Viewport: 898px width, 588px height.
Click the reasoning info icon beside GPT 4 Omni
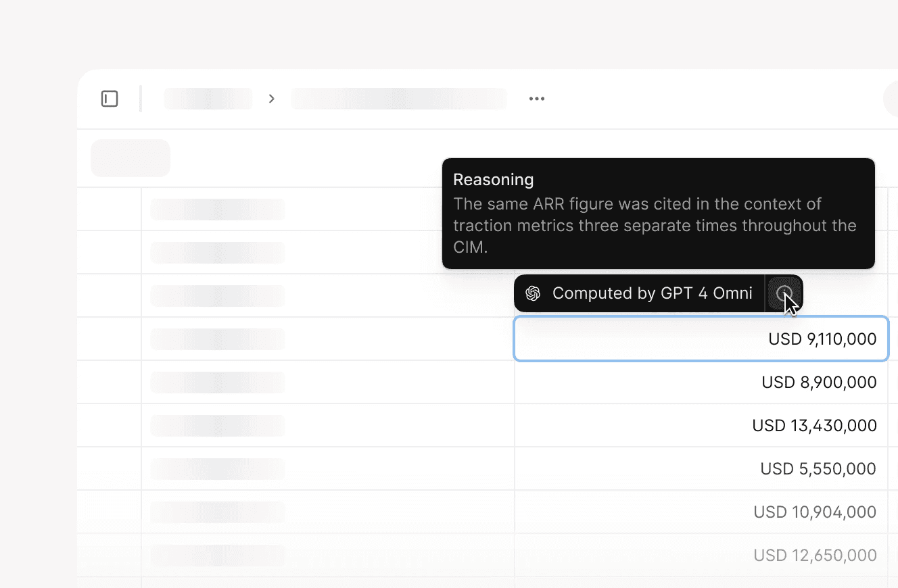tap(784, 293)
